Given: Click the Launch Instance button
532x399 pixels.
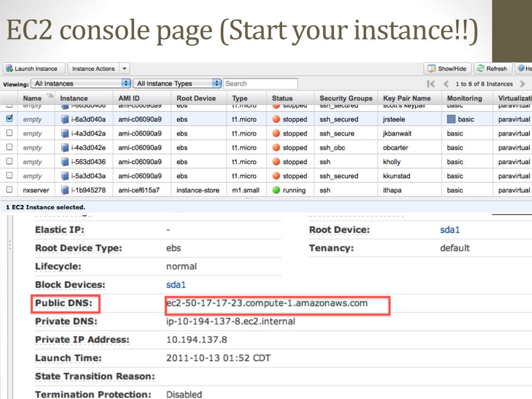Looking at the screenshot, I should [34, 69].
